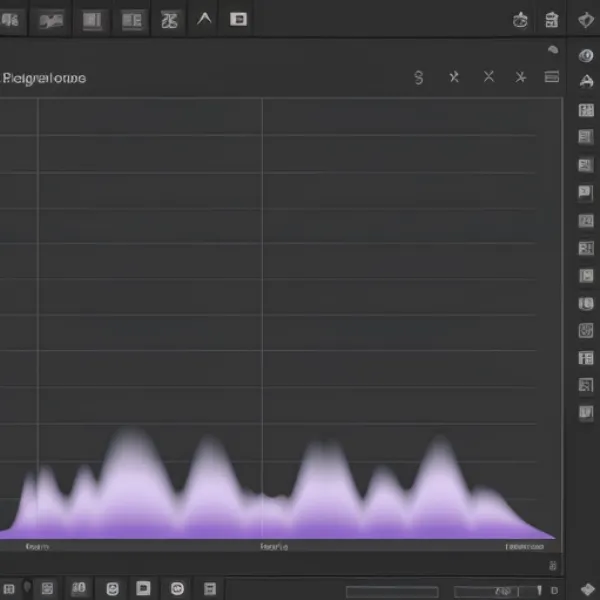Click the S-shaped icon in graph panel header
Image resolution: width=600 pixels, height=600 pixels.
click(x=419, y=77)
